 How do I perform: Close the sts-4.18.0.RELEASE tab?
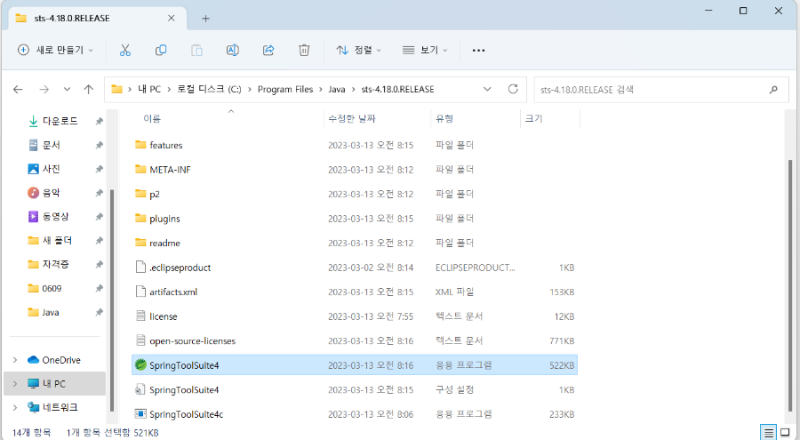[x=171, y=18]
